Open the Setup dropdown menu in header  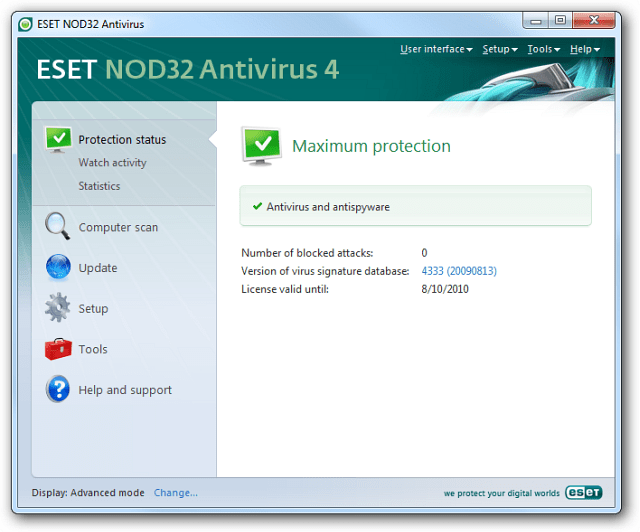pyautogui.click(x=500, y=49)
